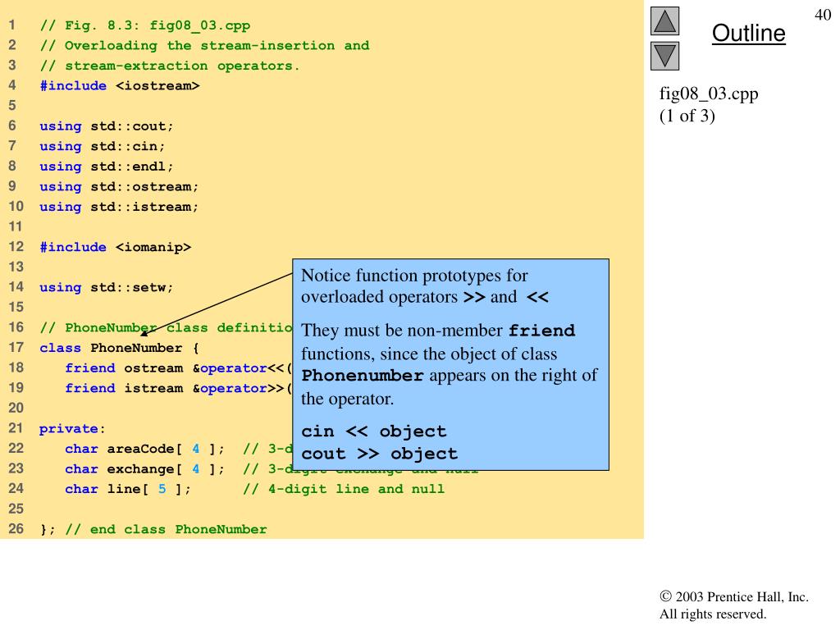The height and width of the screenshot is (630, 840).
Task: Click "cin << object" in the blue callout
Action: click(x=374, y=431)
